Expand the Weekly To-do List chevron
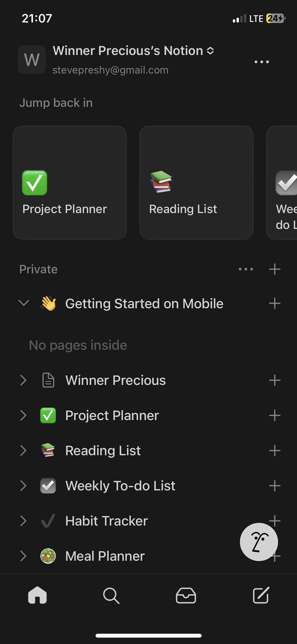Viewport: 297px width, 644px height. (x=23, y=486)
